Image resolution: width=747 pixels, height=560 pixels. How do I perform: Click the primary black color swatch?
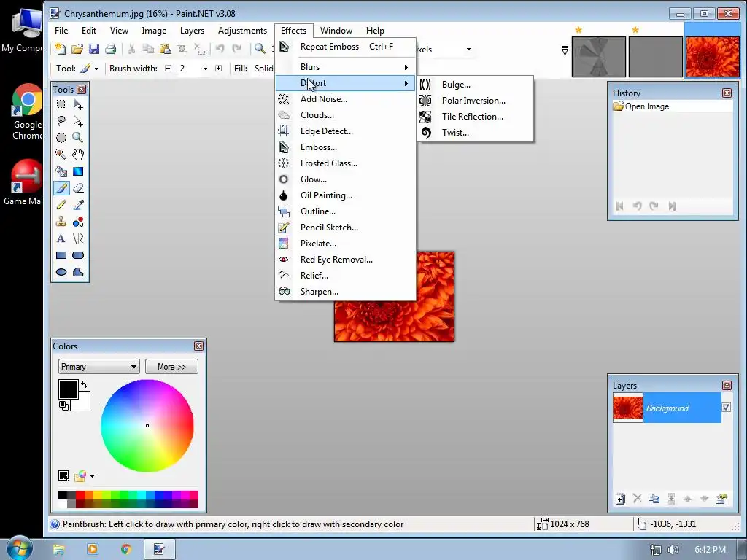68,389
